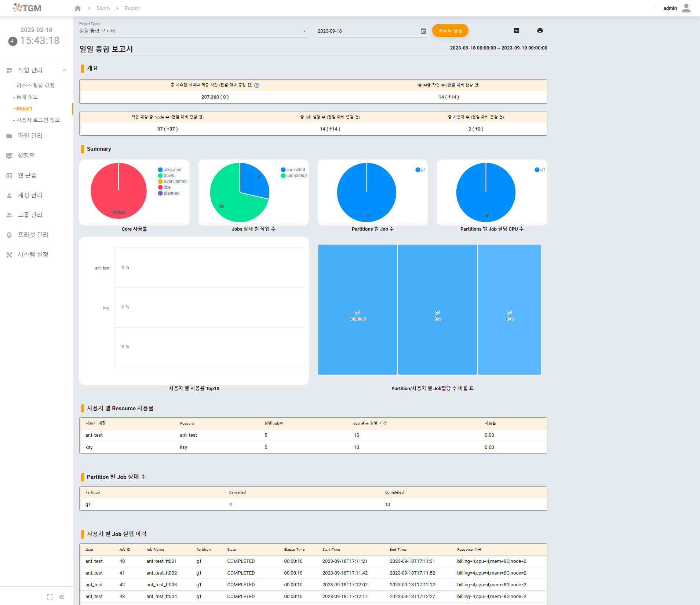
Task: Click the help icon beside service time
Action: [x=257, y=85]
